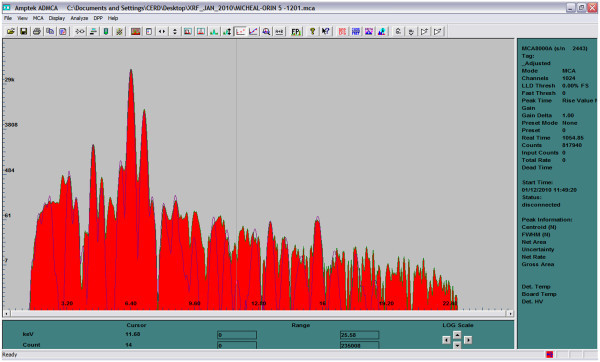Screen dimensions: 600x362
Task: Click the copy spectrum toolbar icon
Action: click(50, 31)
